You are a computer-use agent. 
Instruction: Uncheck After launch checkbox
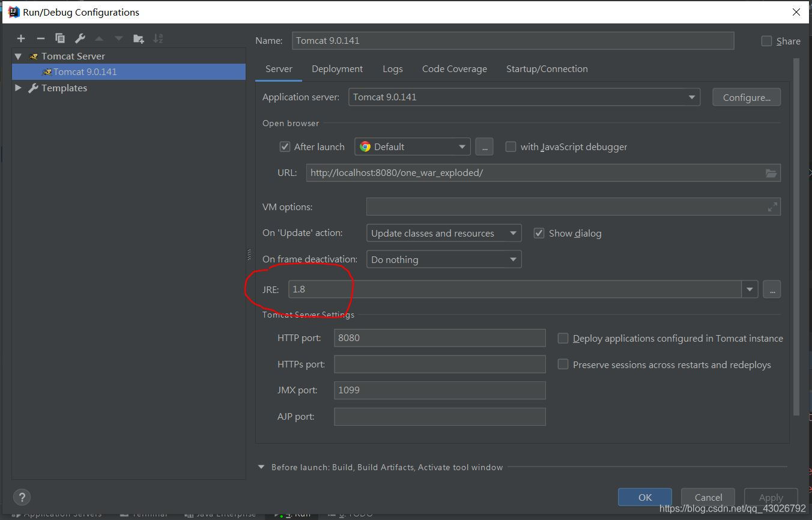[x=285, y=147]
